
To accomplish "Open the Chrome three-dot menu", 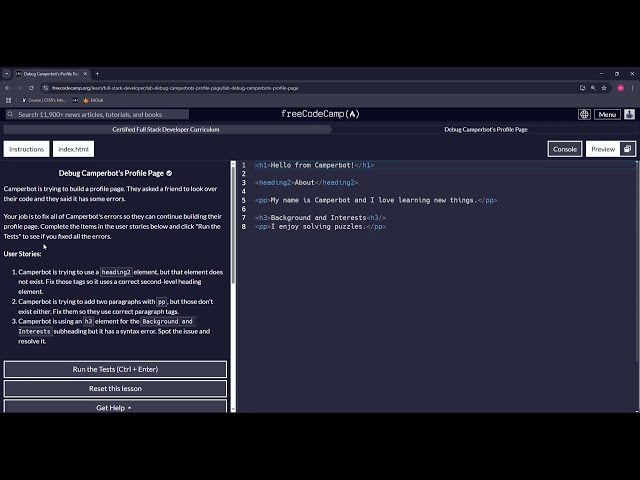I will [632, 88].
